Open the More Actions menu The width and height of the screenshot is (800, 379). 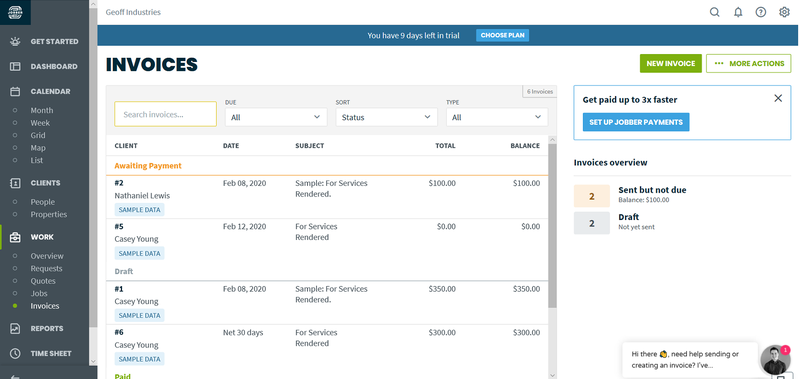[x=749, y=64]
